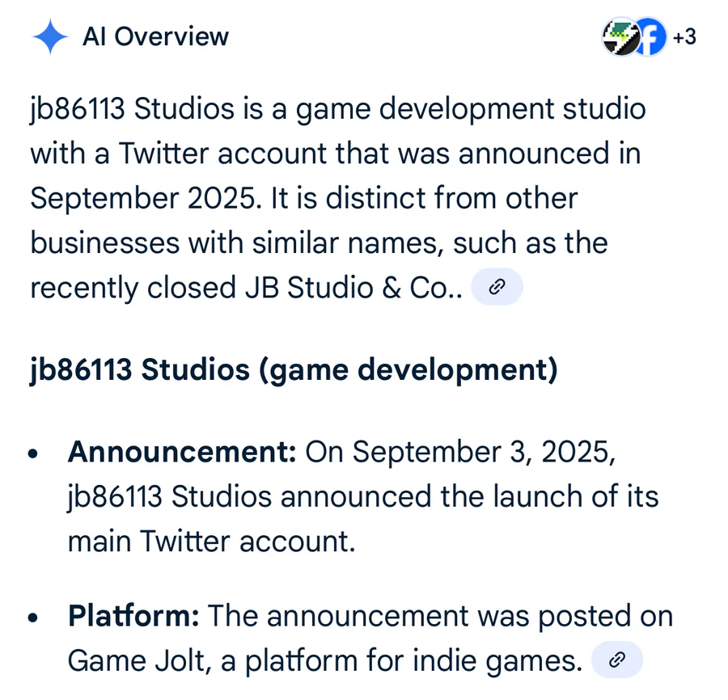The image size is (728, 700).
Task: Select heading jb86113 Studios (game development)
Action: tap(294, 369)
